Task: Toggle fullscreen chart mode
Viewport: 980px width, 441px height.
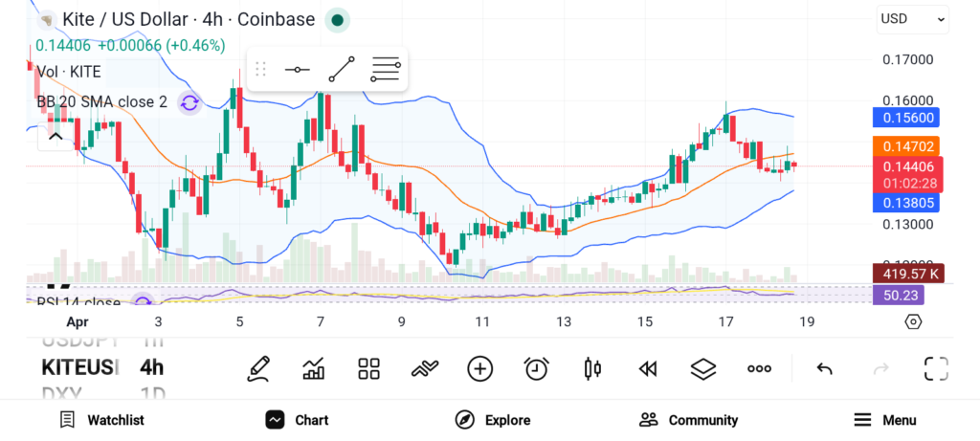Action: pos(936,369)
